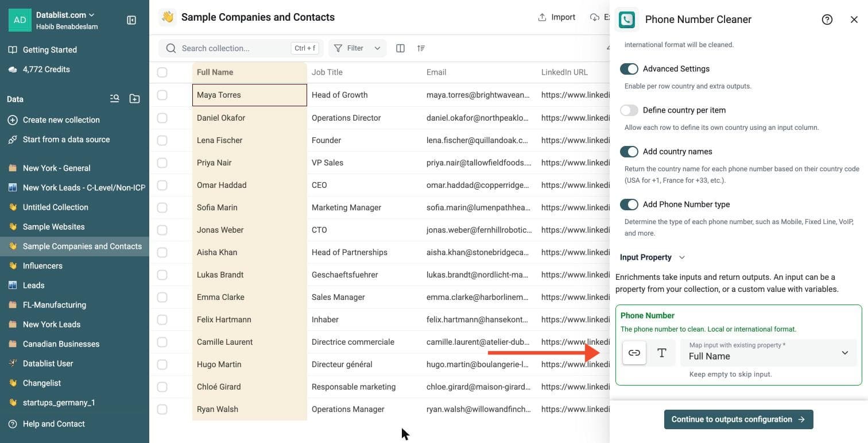Screen dimensions: 868x443
Task: Click the Help and Contact question icon
Action: [x=13, y=424]
